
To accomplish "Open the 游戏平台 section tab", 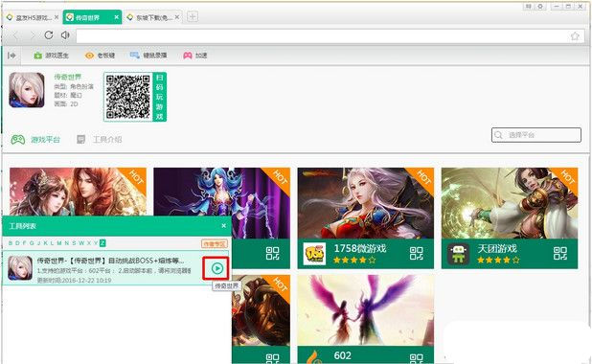I will coord(35,140).
